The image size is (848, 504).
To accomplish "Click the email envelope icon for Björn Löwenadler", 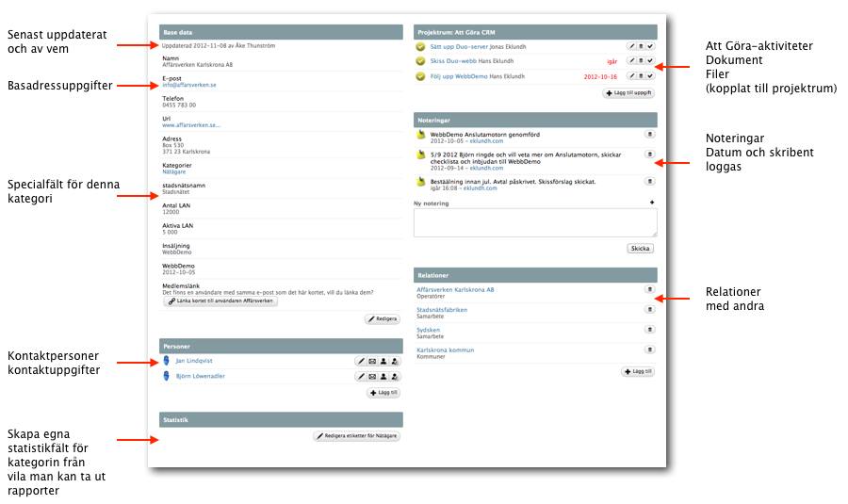I will [372, 377].
